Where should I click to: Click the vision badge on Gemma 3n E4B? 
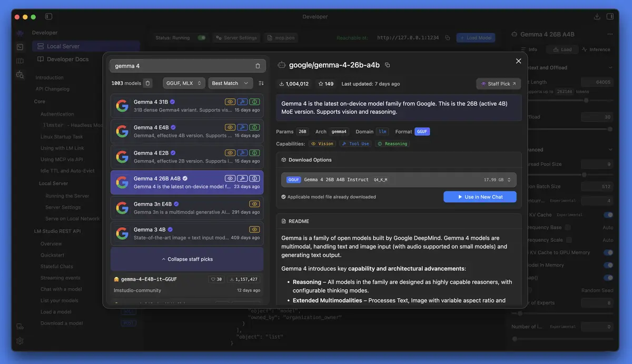pyautogui.click(x=254, y=204)
